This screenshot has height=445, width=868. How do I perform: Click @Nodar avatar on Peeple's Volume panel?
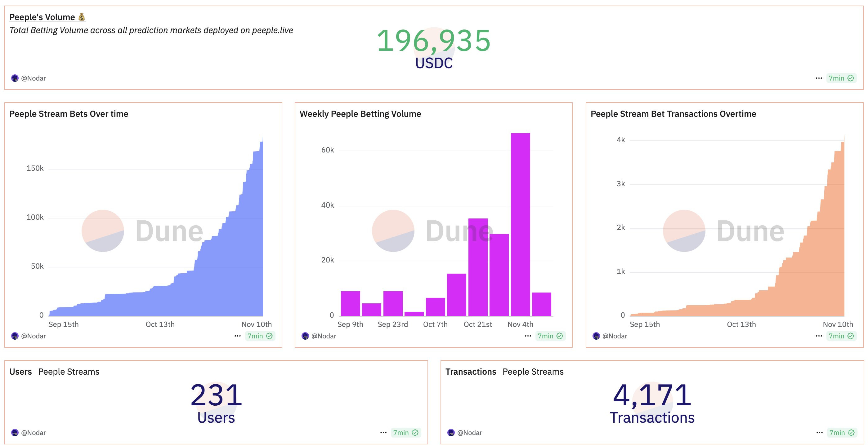click(x=15, y=78)
